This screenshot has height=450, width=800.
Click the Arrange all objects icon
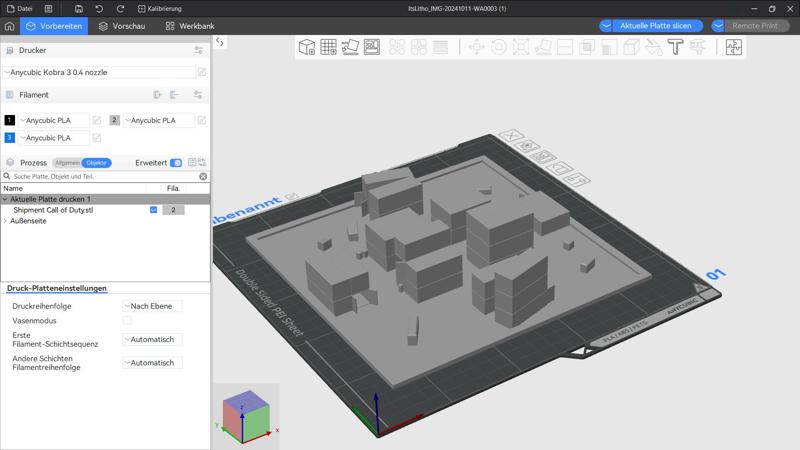(371, 47)
